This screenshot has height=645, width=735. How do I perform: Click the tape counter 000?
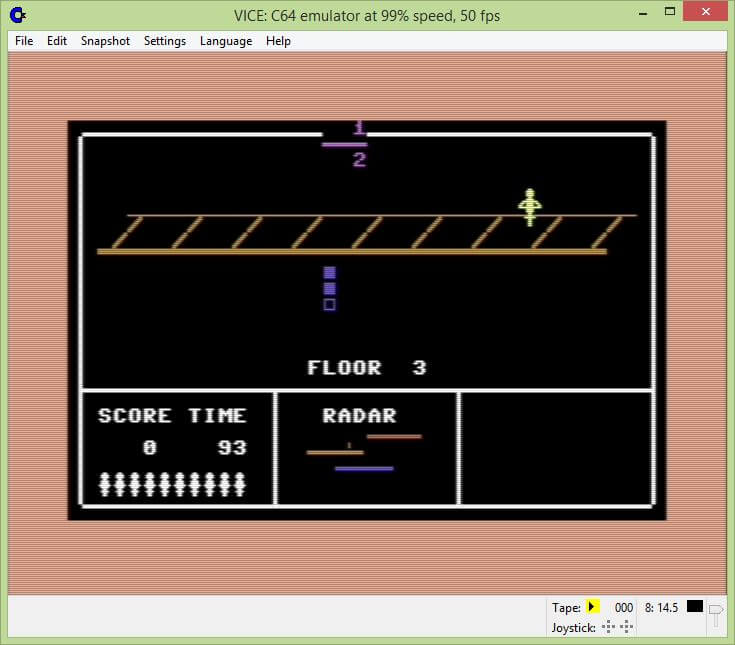(623, 608)
